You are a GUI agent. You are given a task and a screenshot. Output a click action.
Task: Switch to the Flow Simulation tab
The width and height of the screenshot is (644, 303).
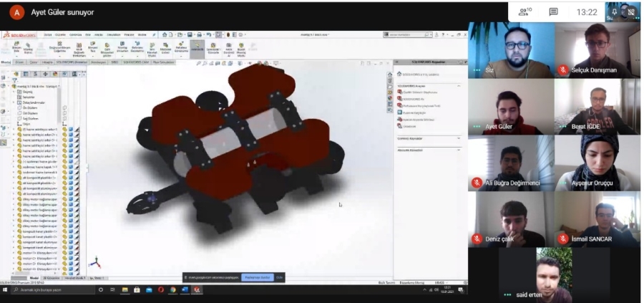coord(163,62)
